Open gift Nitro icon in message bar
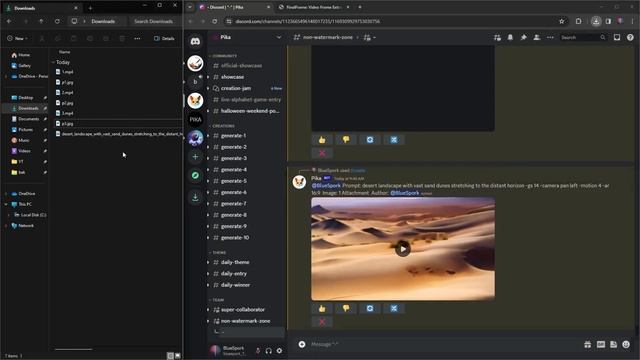The width and height of the screenshot is (640, 360). pos(587,344)
